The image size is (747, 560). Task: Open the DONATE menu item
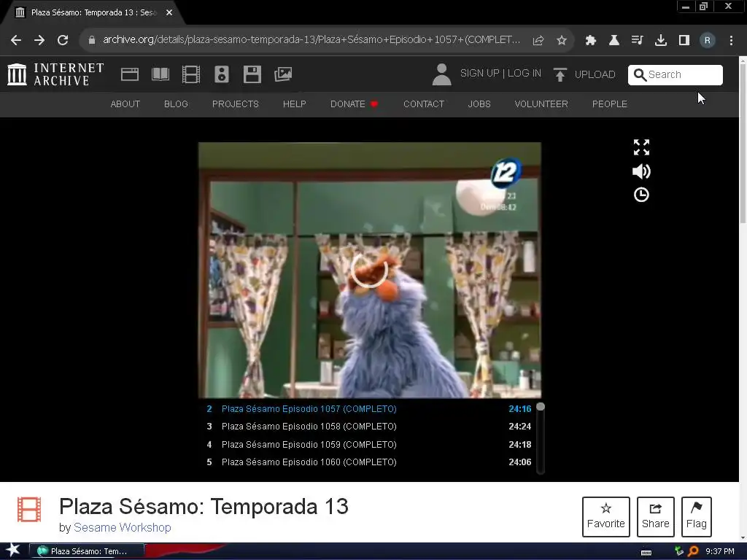point(354,104)
